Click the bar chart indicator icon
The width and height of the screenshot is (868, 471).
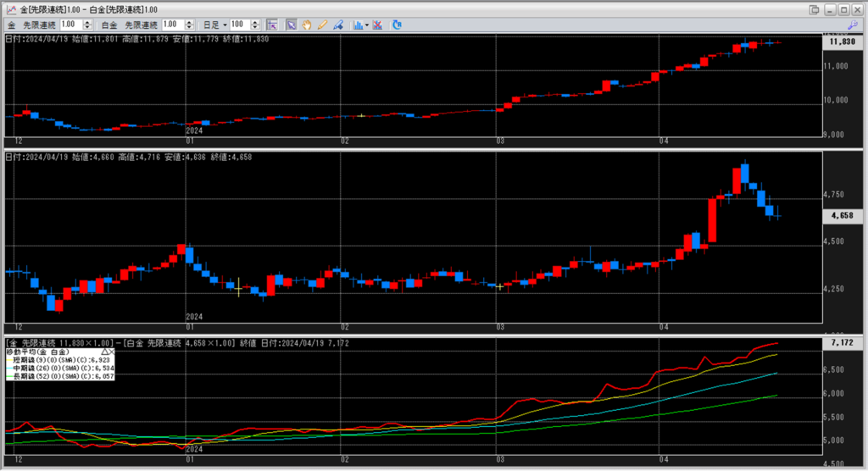coord(357,25)
